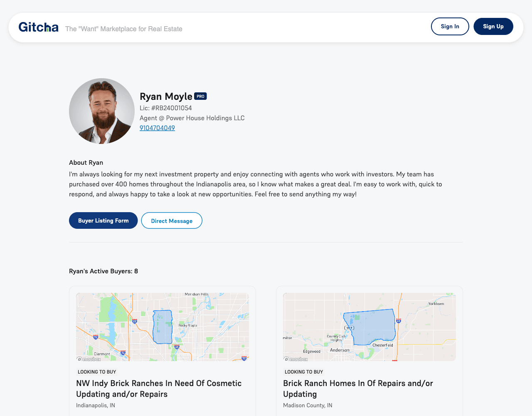The width and height of the screenshot is (532, 416).
Task: Select the 'About Ryan' heading
Action: click(86, 163)
